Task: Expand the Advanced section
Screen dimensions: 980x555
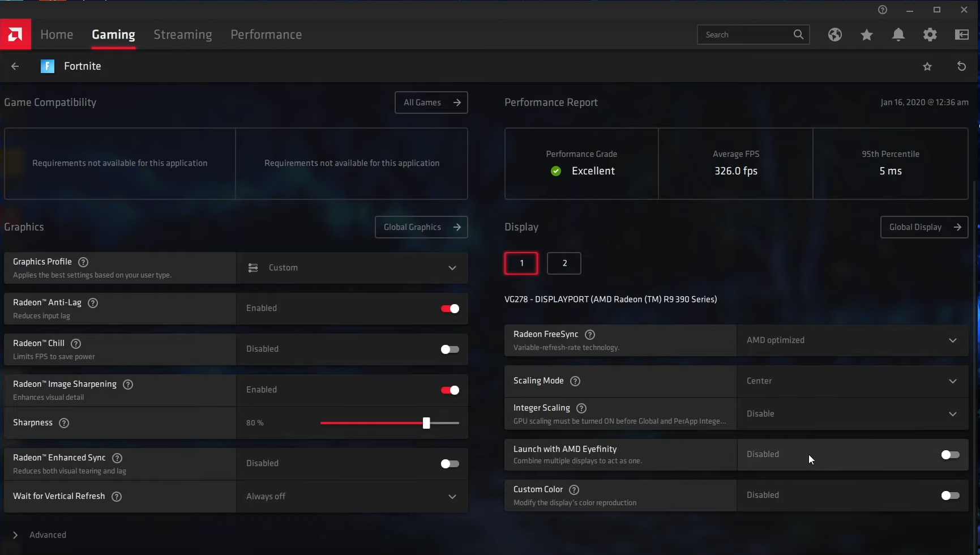Action: click(x=40, y=535)
